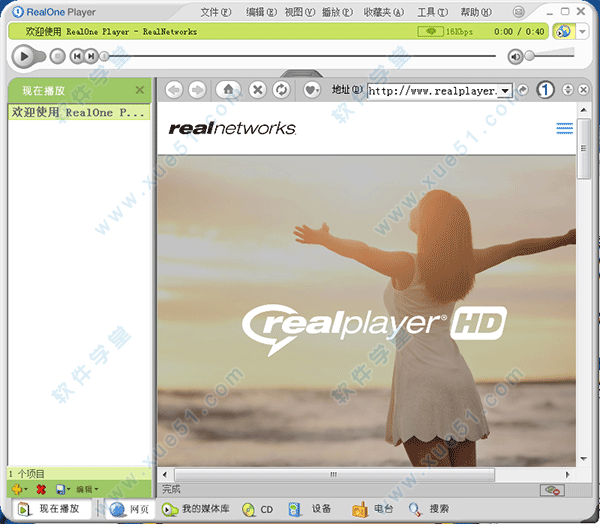Click the pane collapse handle under player controls

coord(301,73)
